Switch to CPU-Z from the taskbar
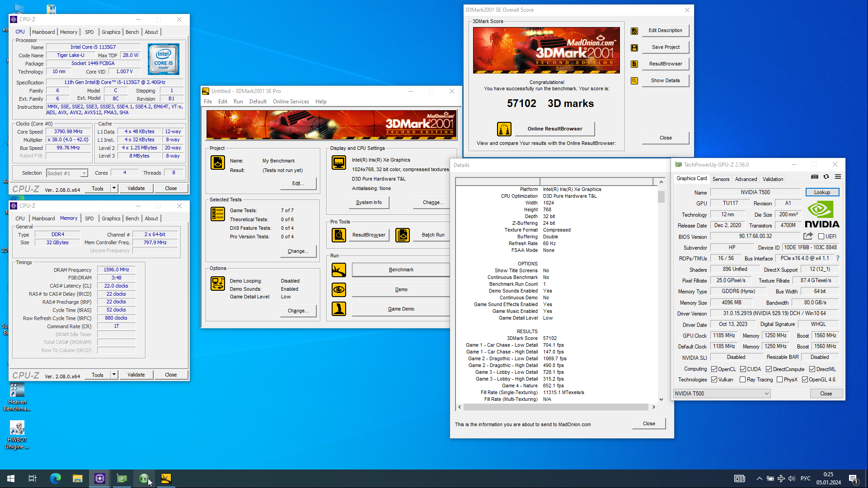This screenshot has width=868, height=488. [x=99, y=479]
